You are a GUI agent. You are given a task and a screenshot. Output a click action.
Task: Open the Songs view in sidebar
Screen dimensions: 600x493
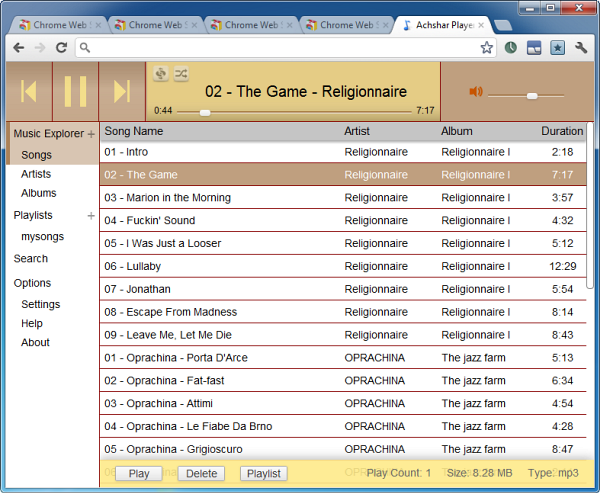click(x=36, y=155)
